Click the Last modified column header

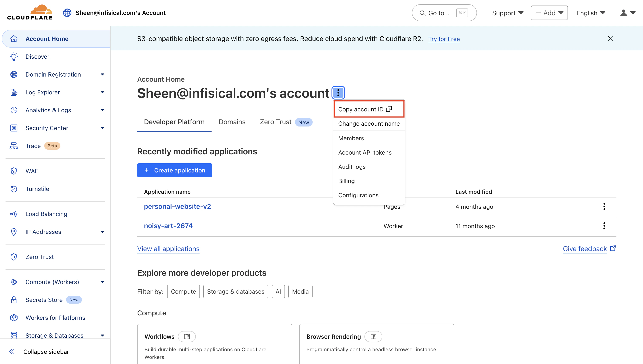pyautogui.click(x=474, y=192)
